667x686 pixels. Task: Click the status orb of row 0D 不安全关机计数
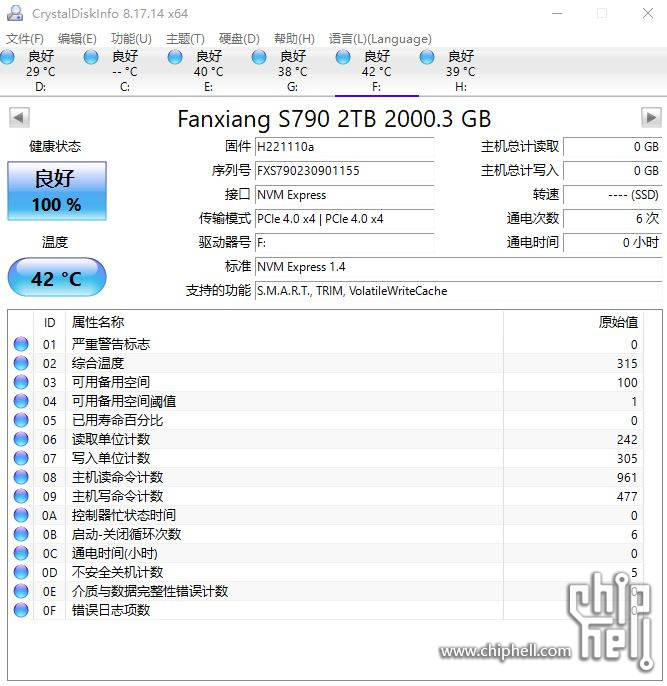pyautogui.click(x=21, y=572)
